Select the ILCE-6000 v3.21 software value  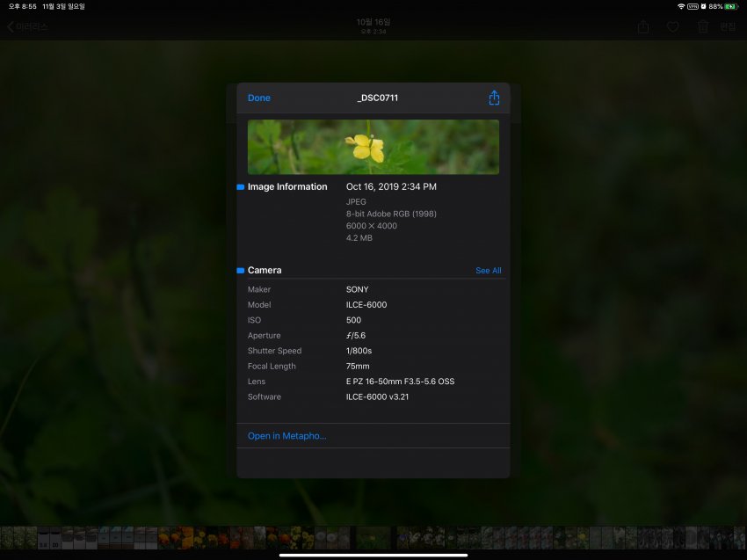tap(377, 396)
